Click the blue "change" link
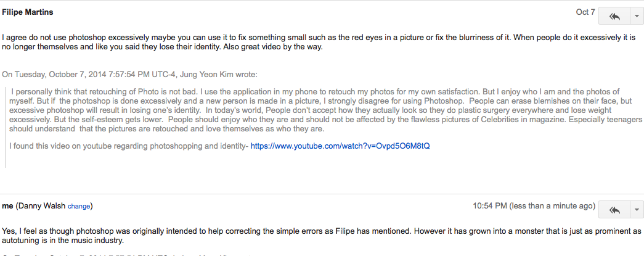Viewport: 644px width, 256px height. (79, 206)
